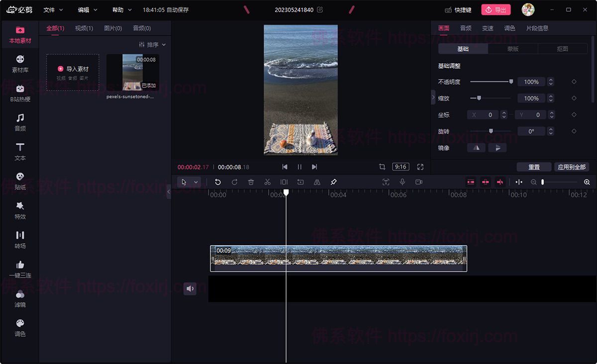Screen dimensions: 597x364
Task: Click the 不透明度 opacity slider
Action: [x=491, y=82]
